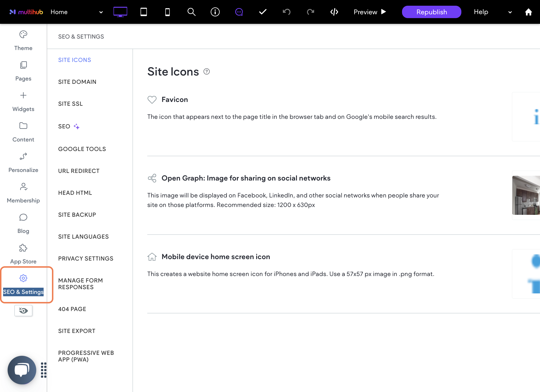Screen dimensions: 540x392
Task: Open the App Store panel
Action: [x=23, y=254]
